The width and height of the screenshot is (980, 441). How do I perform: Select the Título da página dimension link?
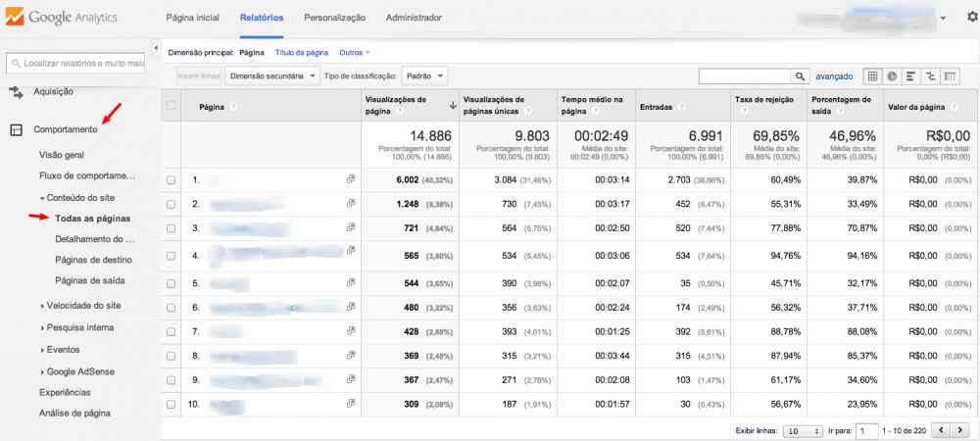coord(301,51)
